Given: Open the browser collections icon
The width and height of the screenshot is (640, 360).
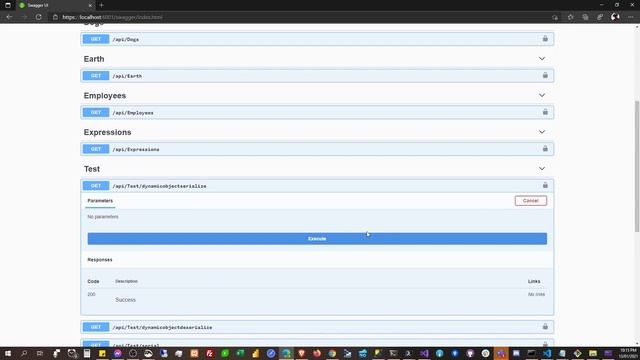Looking at the screenshot, I should pyautogui.click(x=585, y=17).
